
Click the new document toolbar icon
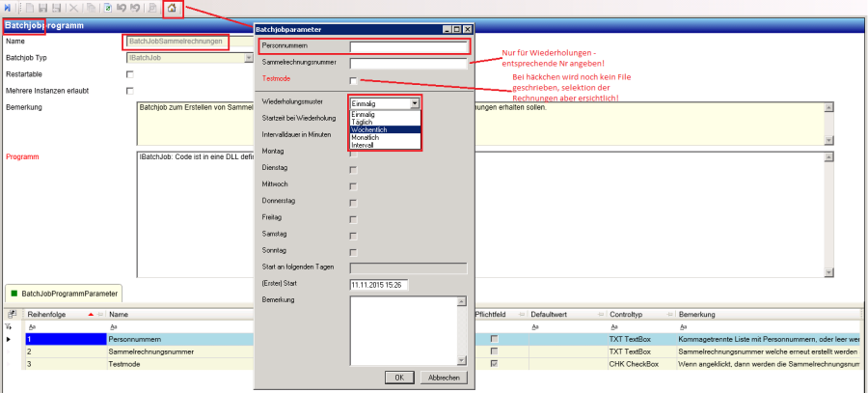click(x=32, y=9)
